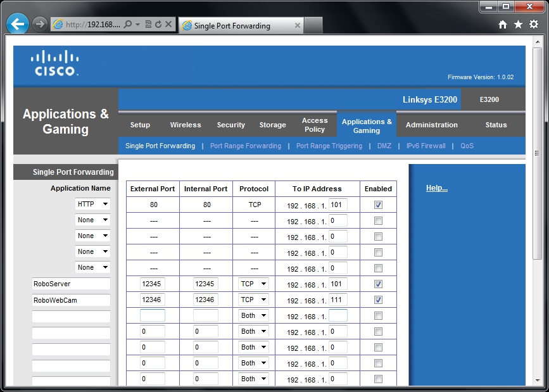This screenshot has height=392, width=549.
Task: Open the Access Policy tab
Action: 315,125
